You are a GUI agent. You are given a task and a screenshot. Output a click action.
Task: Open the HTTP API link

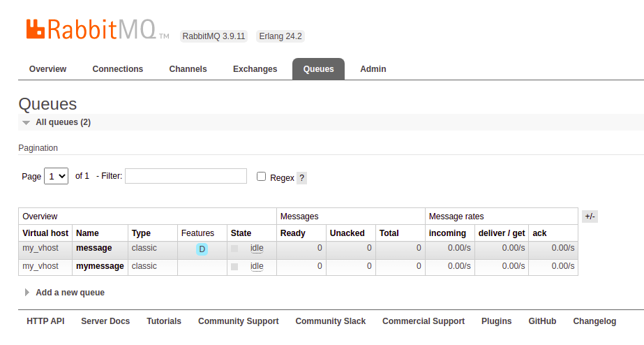(x=45, y=321)
